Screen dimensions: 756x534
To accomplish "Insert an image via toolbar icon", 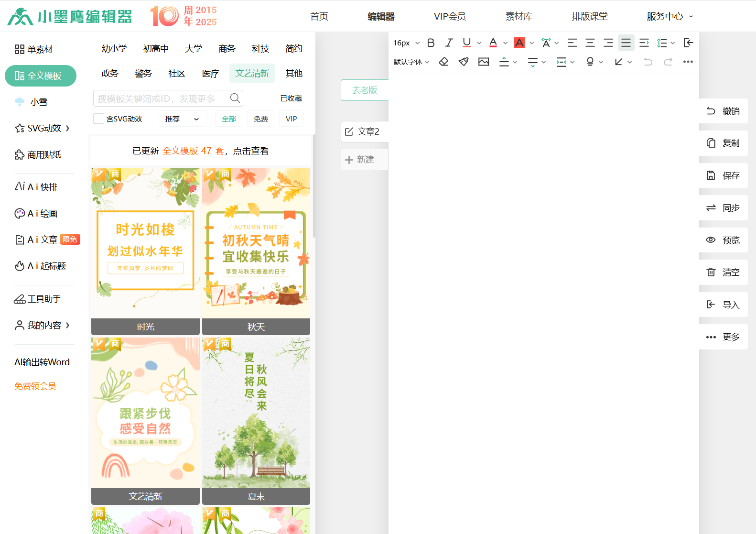I will tap(484, 62).
